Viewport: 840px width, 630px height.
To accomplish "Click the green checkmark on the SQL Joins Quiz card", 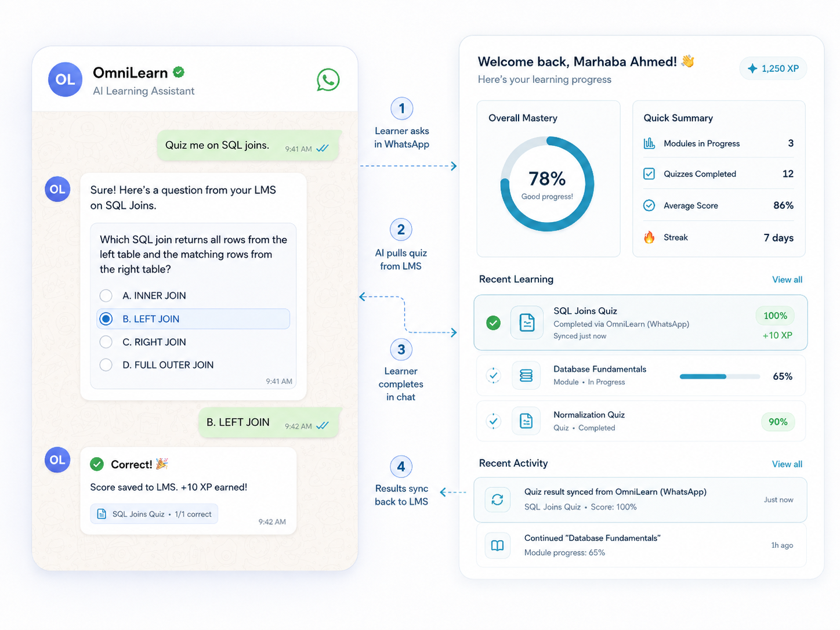I will coord(493,323).
